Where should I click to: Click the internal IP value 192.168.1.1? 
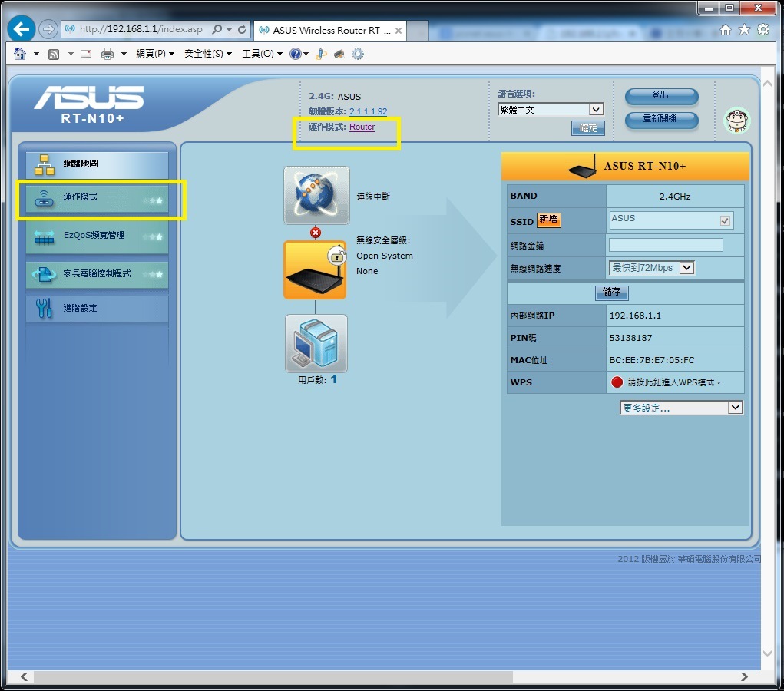point(635,316)
